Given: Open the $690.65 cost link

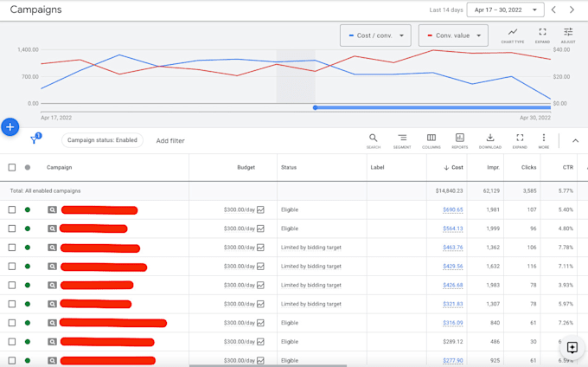Looking at the screenshot, I should pyautogui.click(x=452, y=209).
